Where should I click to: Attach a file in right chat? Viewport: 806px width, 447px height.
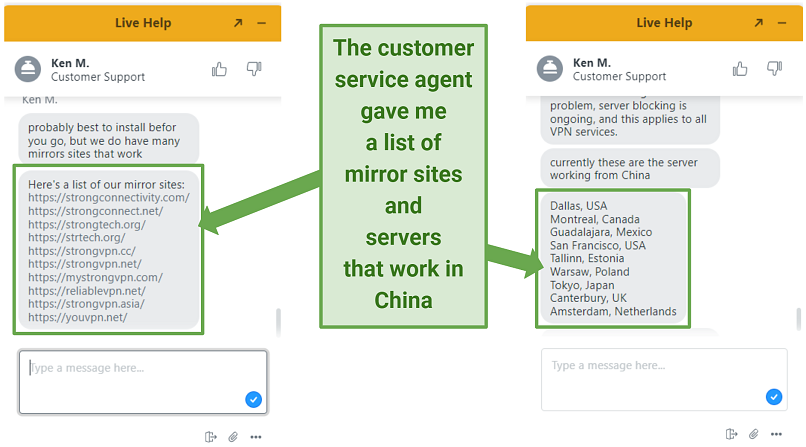[x=754, y=434]
